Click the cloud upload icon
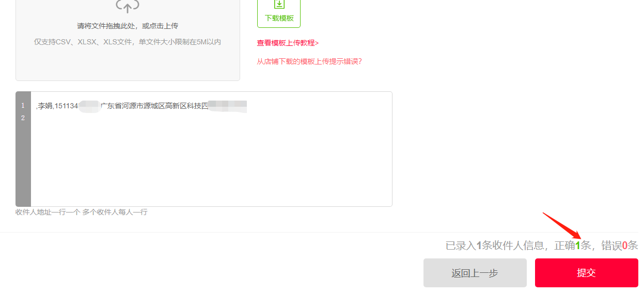 pyautogui.click(x=128, y=5)
